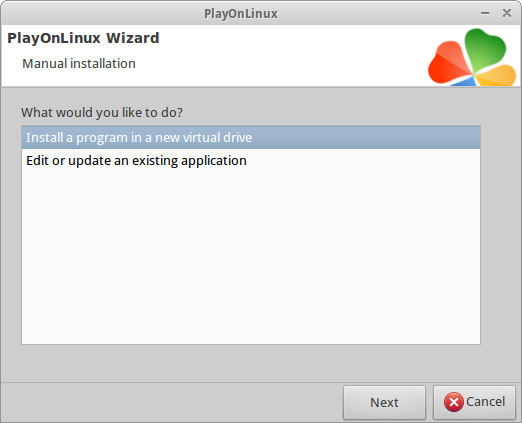
Task: Select Install a program in a new virtual drive
Action: 251,137
